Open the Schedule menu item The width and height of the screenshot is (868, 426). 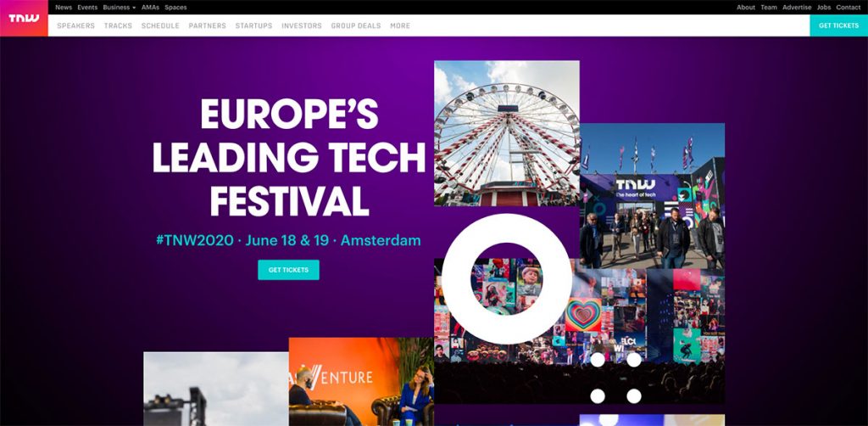pyautogui.click(x=160, y=25)
